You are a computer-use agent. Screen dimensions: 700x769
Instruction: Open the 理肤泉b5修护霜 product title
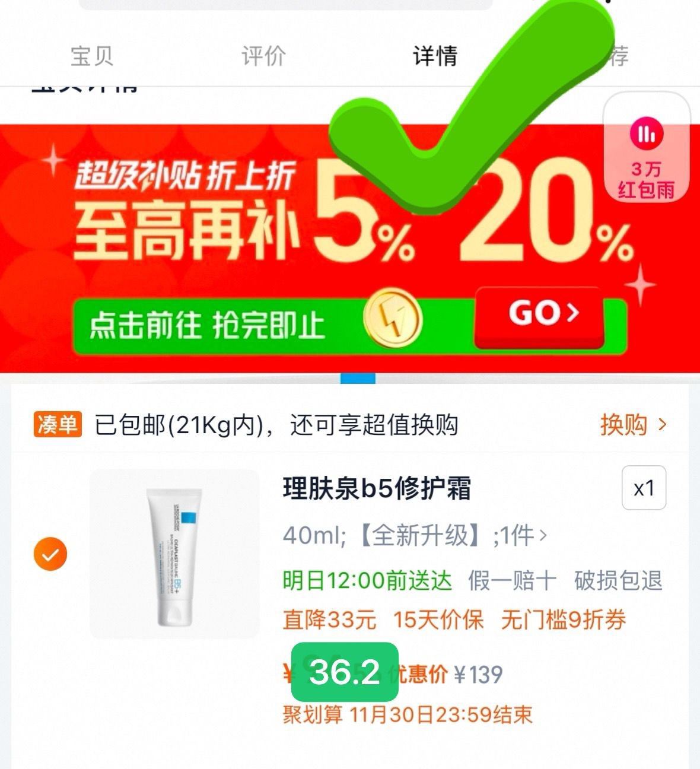click(377, 489)
